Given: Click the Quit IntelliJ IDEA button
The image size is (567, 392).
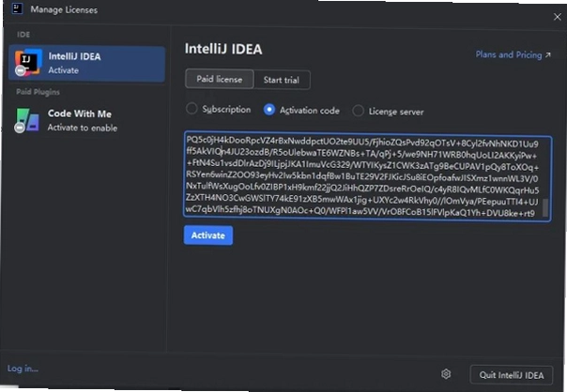Looking at the screenshot, I should point(512,375).
